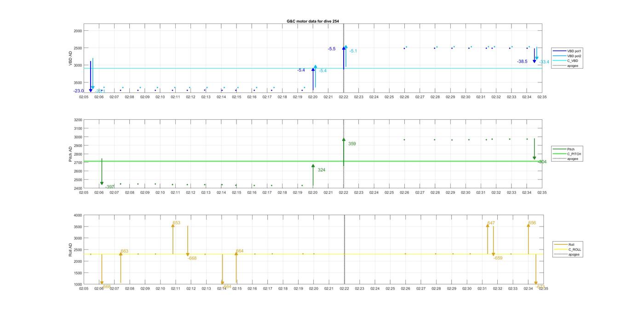This screenshot has width=644, height=319.
Task: Select the 'C_ROLL' legend entry
Action: tap(568, 249)
